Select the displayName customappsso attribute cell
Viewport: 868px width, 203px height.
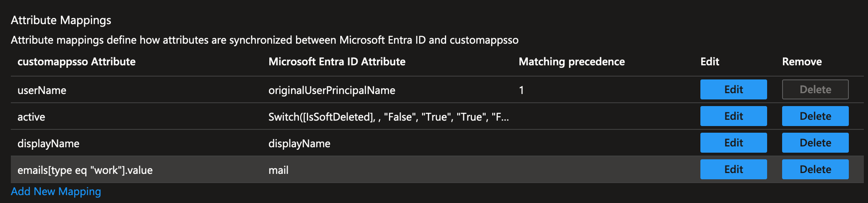48,144
